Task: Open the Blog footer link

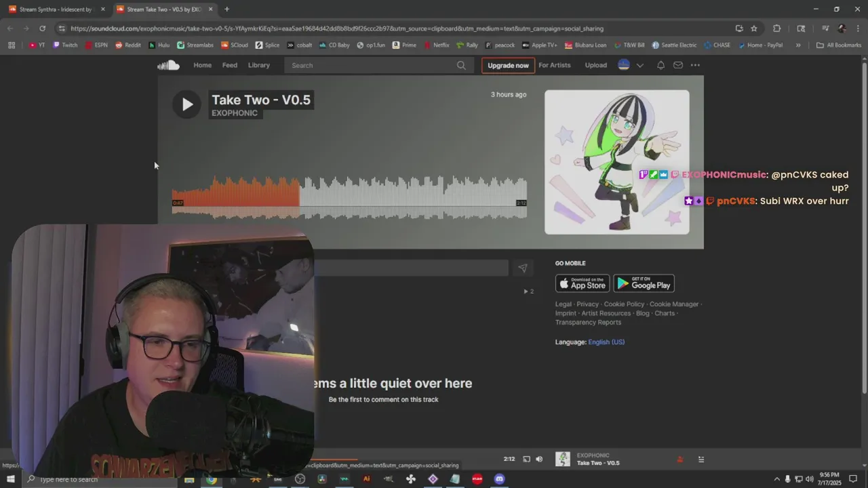Action: click(x=642, y=313)
